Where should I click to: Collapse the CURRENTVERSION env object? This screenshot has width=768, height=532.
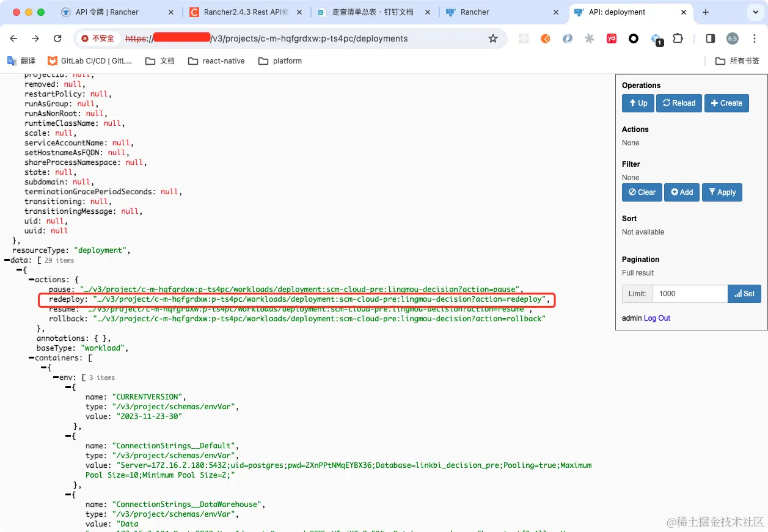point(68,387)
